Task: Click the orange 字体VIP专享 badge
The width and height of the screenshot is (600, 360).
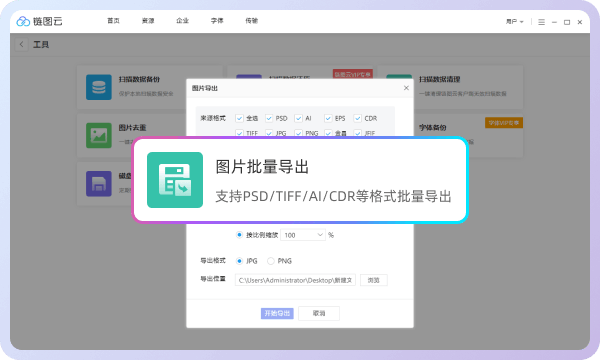Action: (504, 123)
